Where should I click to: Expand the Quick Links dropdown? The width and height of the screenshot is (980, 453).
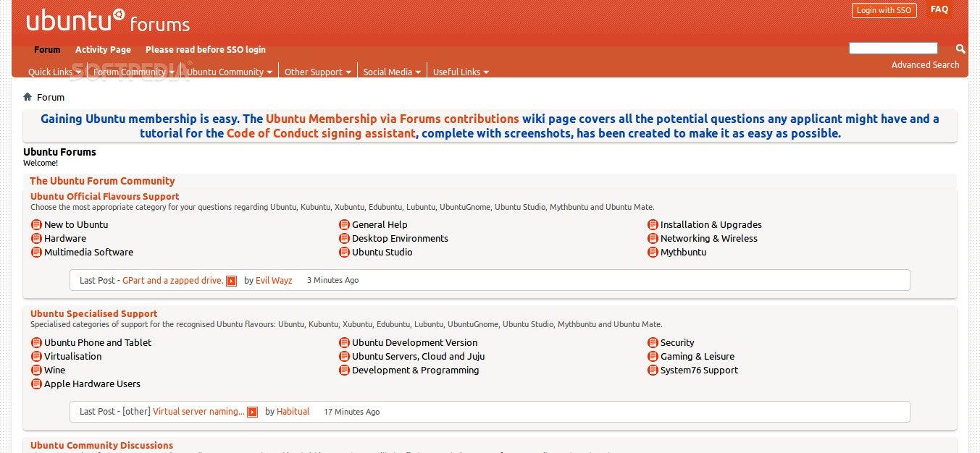(54, 72)
